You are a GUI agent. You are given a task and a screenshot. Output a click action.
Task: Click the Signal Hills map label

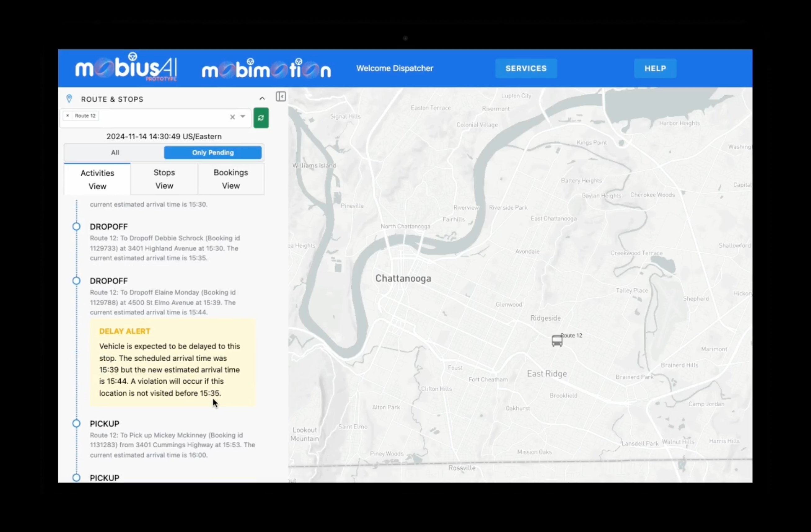coord(345,116)
